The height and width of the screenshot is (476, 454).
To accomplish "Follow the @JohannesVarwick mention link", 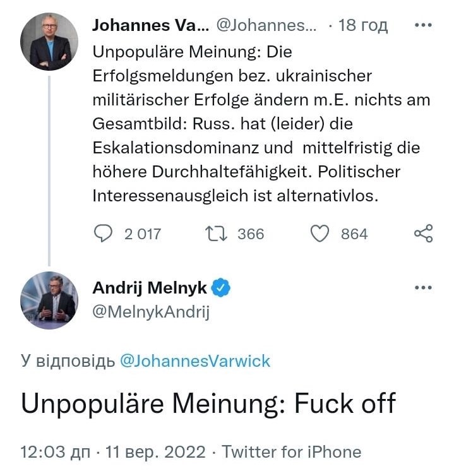I will click(x=194, y=361).
